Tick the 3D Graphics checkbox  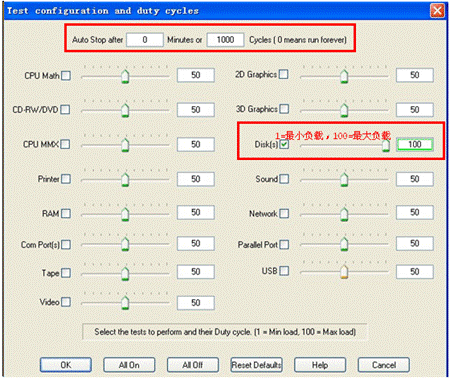click(x=284, y=109)
